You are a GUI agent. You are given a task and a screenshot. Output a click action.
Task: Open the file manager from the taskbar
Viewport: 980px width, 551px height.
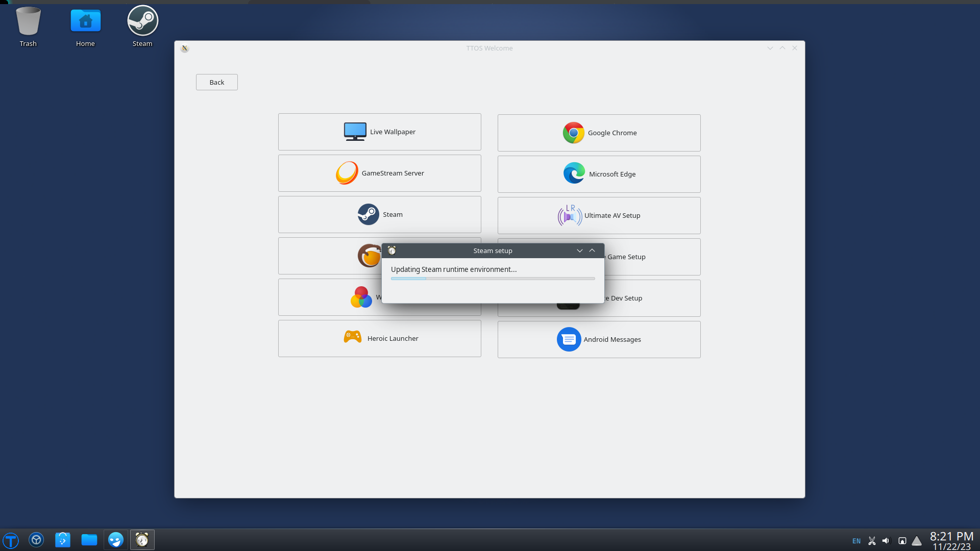click(89, 540)
